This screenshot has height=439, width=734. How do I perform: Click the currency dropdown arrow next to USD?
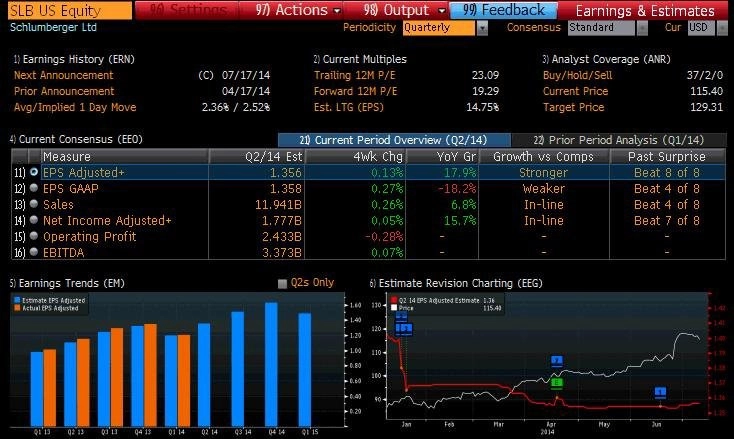[x=721, y=28]
